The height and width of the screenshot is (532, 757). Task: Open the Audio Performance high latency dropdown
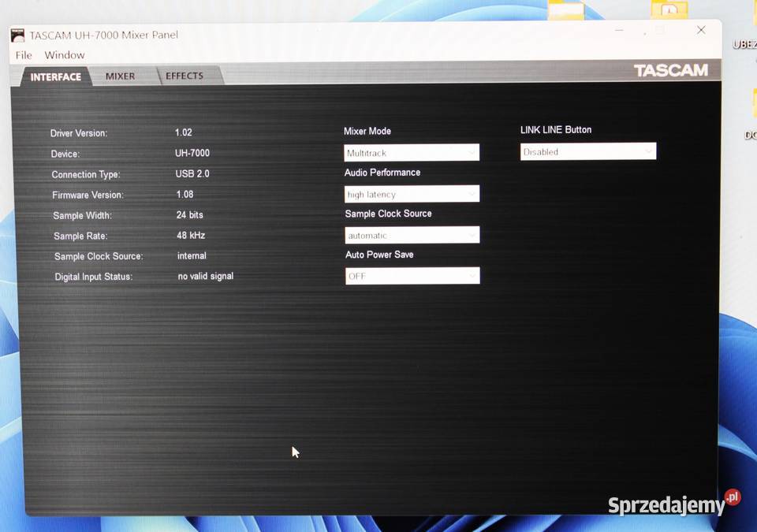click(x=412, y=194)
